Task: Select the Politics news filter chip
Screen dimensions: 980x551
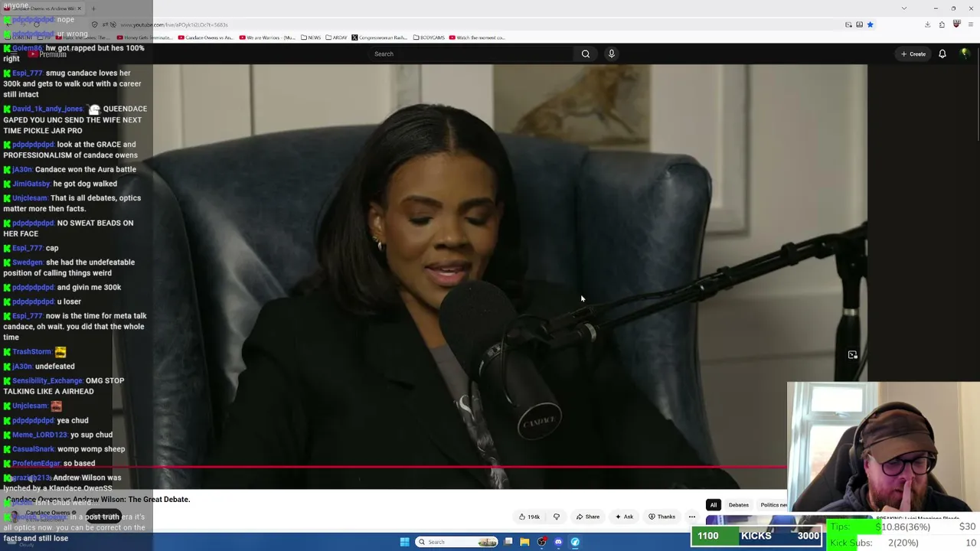Action: pyautogui.click(x=773, y=505)
